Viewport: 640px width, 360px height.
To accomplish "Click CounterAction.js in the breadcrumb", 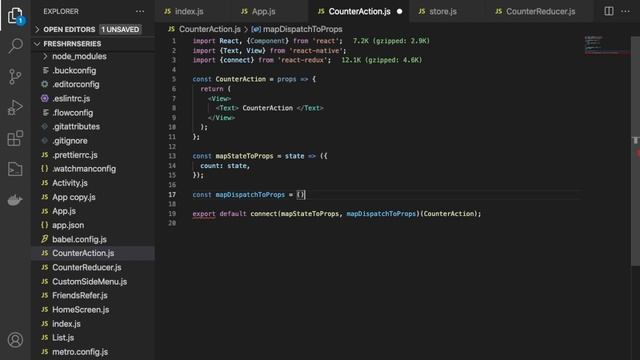I will coord(209,29).
